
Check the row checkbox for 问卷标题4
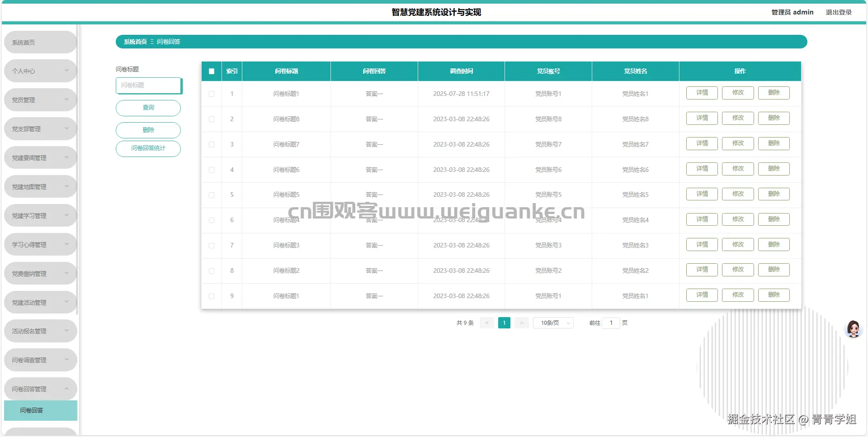coord(212,220)
